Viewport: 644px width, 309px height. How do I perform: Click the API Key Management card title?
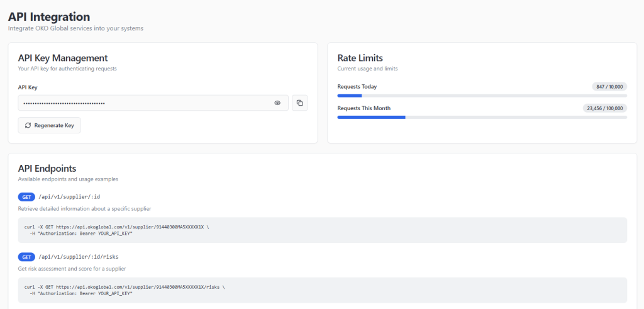pyautogui.click(x=63, y=58)
